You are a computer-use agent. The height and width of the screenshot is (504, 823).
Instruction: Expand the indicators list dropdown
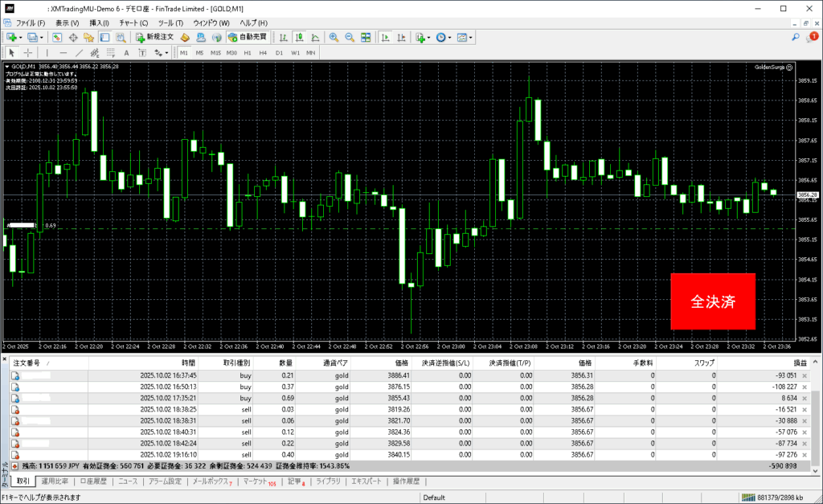point(429,38)
